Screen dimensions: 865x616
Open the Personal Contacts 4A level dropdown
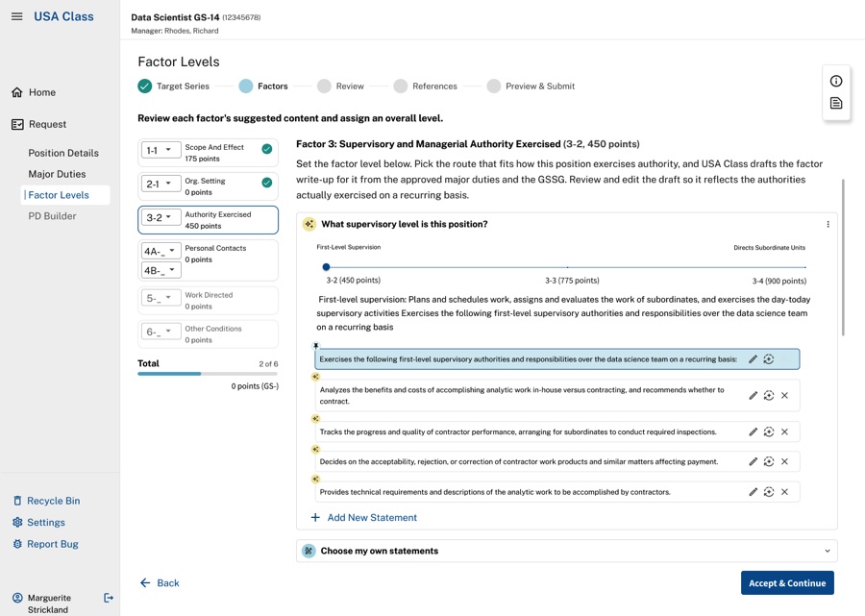point(161,251)
